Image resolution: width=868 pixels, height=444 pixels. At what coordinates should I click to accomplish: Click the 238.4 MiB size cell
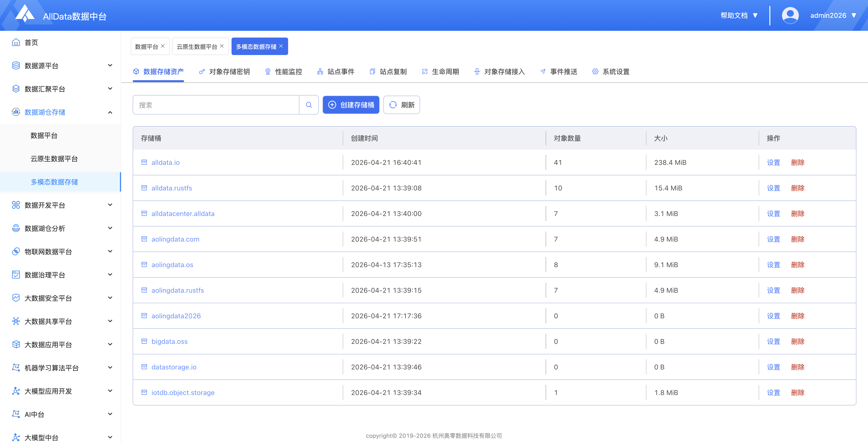(670, 162)
